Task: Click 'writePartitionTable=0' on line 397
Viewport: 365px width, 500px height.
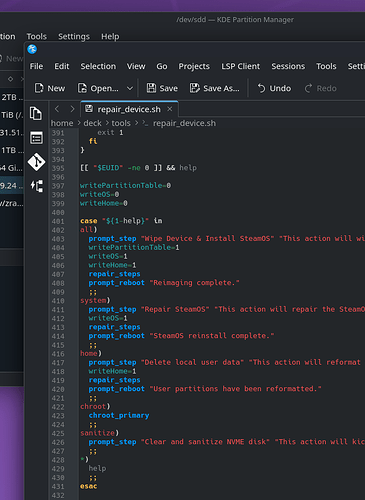Action: [x=125, y=186]
